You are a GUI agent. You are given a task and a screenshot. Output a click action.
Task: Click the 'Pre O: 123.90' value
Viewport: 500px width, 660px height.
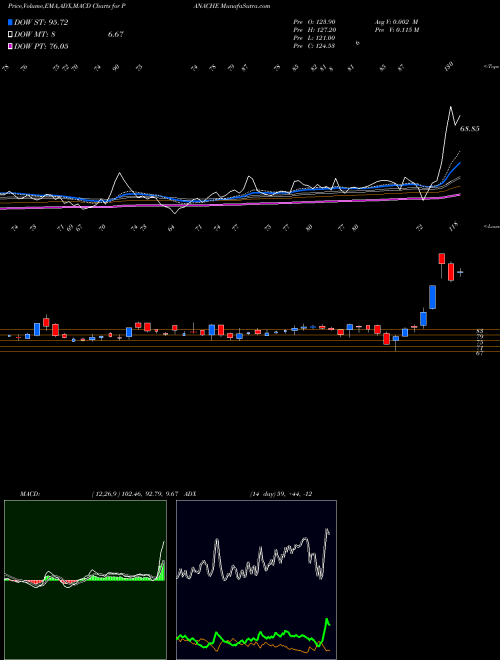click(314, 21)
